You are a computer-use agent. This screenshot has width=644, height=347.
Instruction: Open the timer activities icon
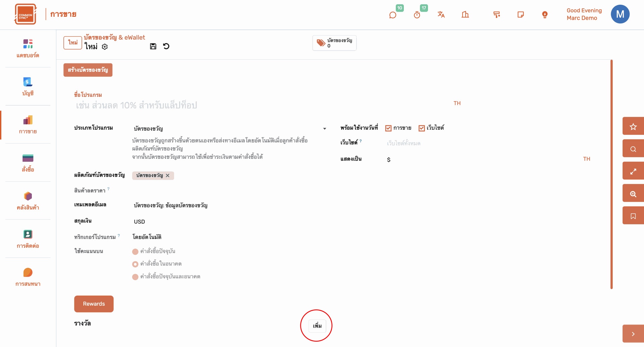point(417,15)
